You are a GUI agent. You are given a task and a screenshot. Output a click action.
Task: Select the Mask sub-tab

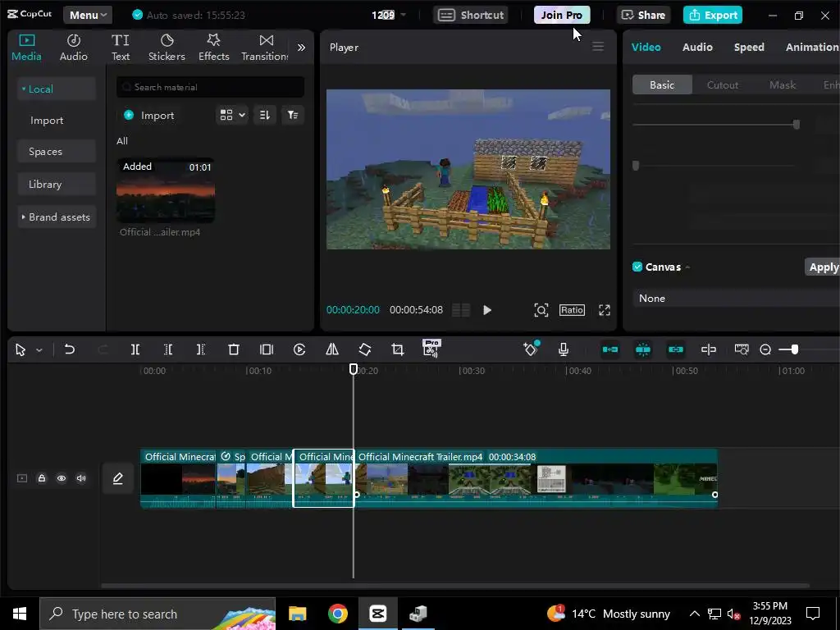pos(783,84)
